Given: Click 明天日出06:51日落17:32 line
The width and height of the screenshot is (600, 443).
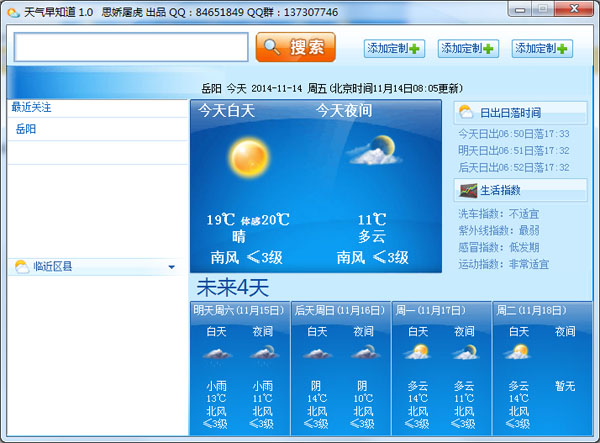Looking at the screenshot, I should click(514, 151).
